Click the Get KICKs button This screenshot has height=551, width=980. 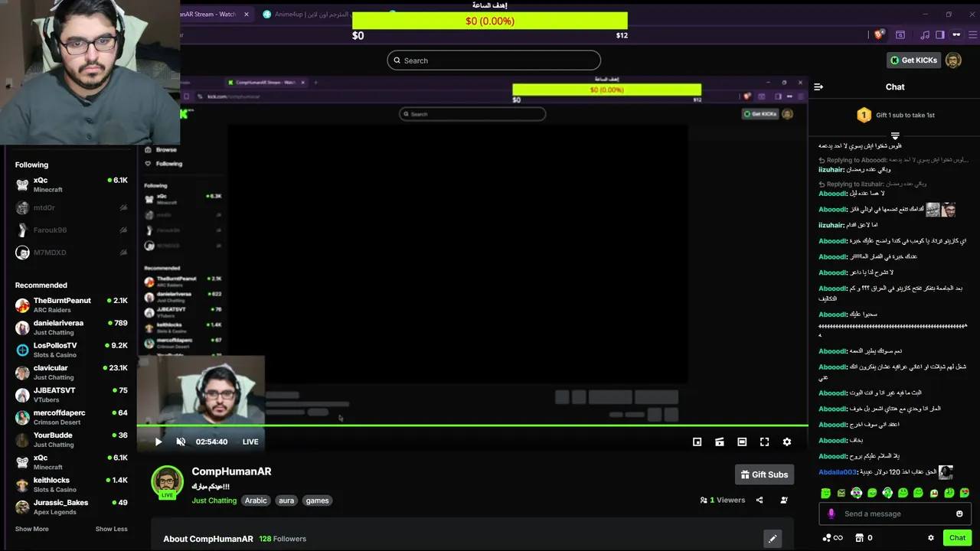point(913,60)
